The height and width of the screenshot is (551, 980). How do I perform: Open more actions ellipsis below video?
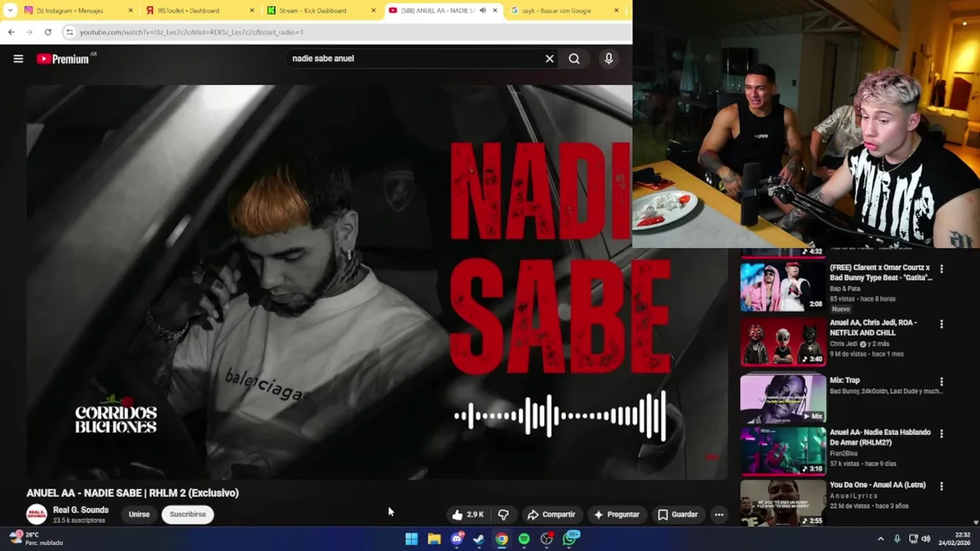click(x=719, y=515)
